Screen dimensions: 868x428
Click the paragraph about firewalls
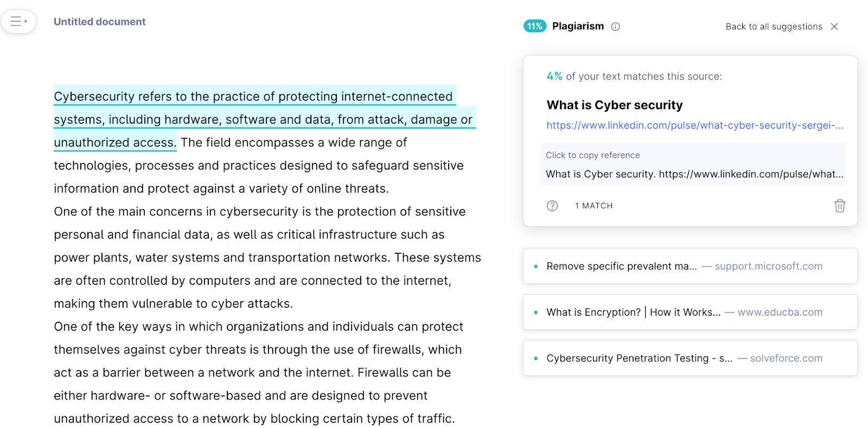pyautogui.click(x=258, y=373)
